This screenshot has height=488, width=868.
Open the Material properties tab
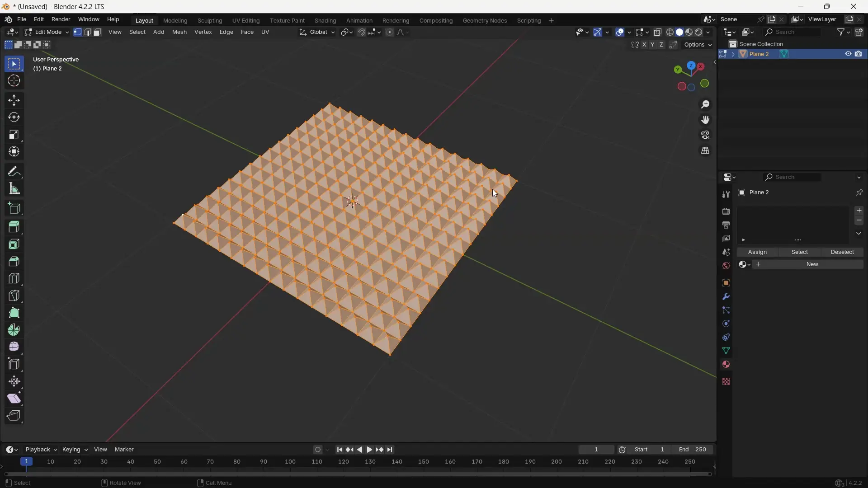(x=726, y=365)
